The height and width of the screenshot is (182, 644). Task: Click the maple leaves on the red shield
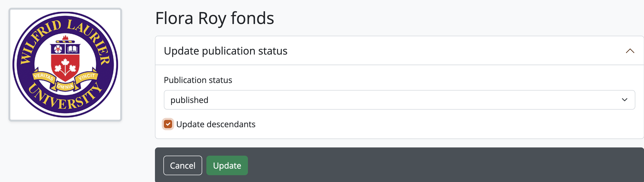tap(65, 66)
